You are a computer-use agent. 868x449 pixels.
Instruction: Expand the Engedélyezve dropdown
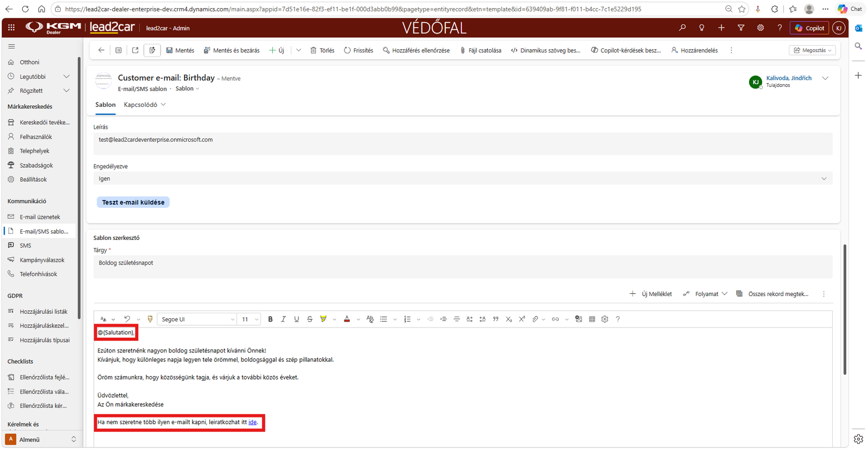click(463, 179)
